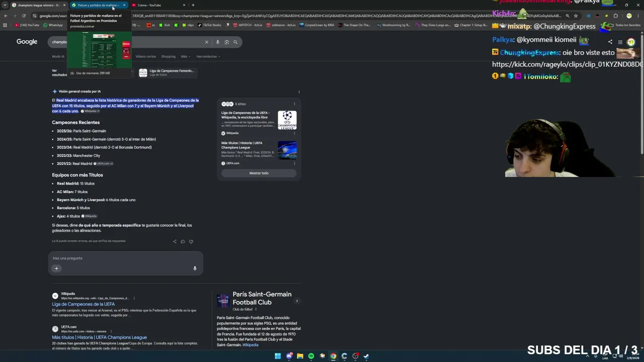Screen dimensions: 644x362
Task: Click the Wikipedia citation chip after intro
Action: (x=91, y=111)
